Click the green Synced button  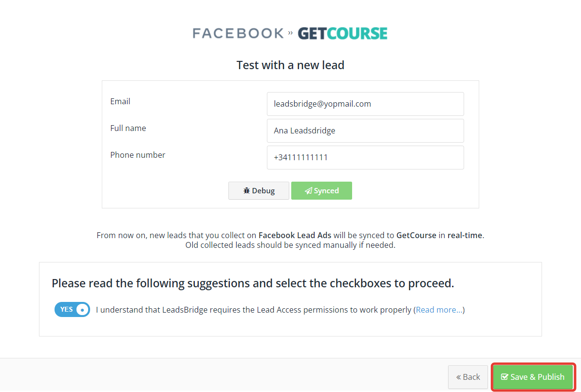click(x=321, y=191)
